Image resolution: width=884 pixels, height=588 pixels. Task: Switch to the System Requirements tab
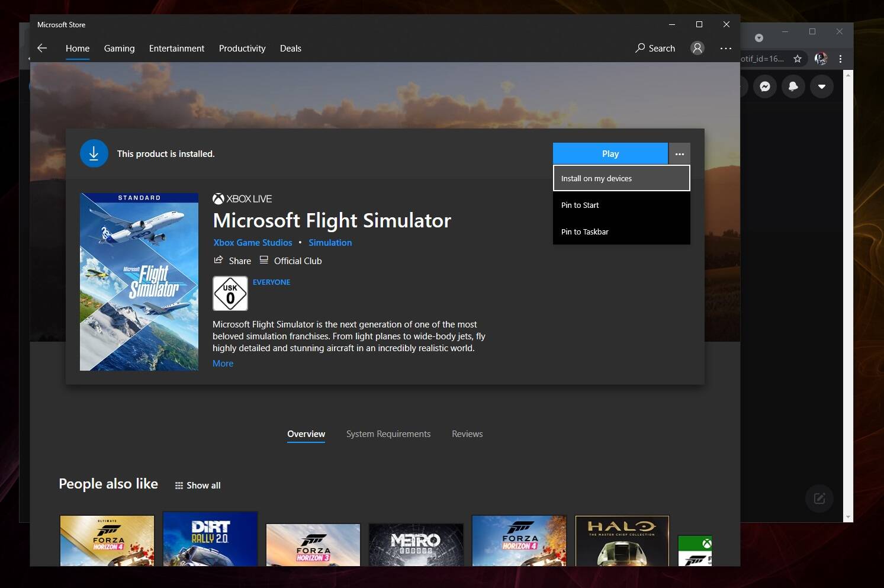click(x=388, y=433)
